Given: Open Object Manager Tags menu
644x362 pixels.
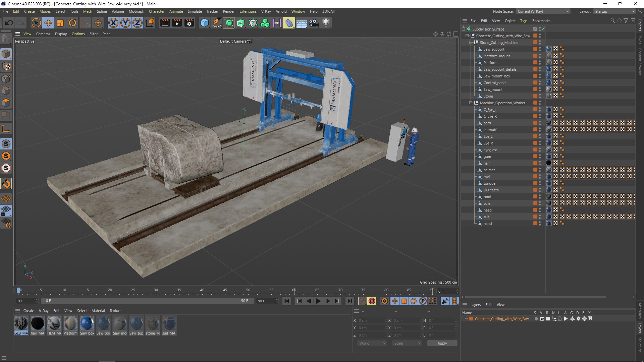Looking at the screenshot, I should (524, 21).
